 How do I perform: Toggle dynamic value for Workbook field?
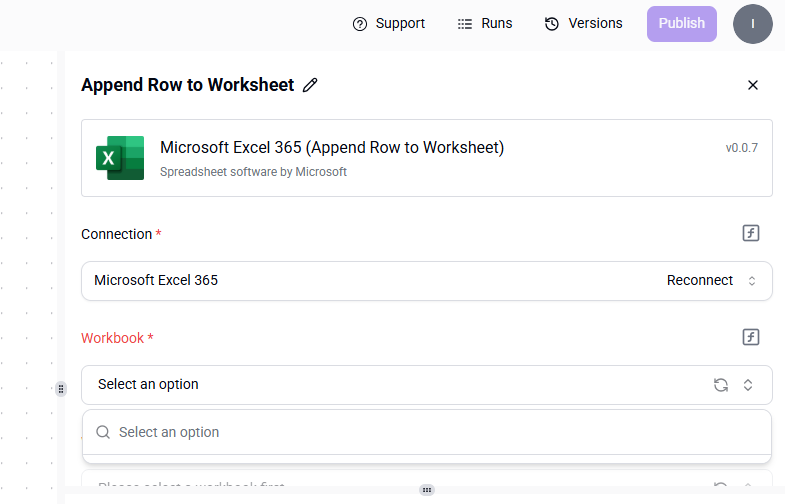(x=750, y=337)
